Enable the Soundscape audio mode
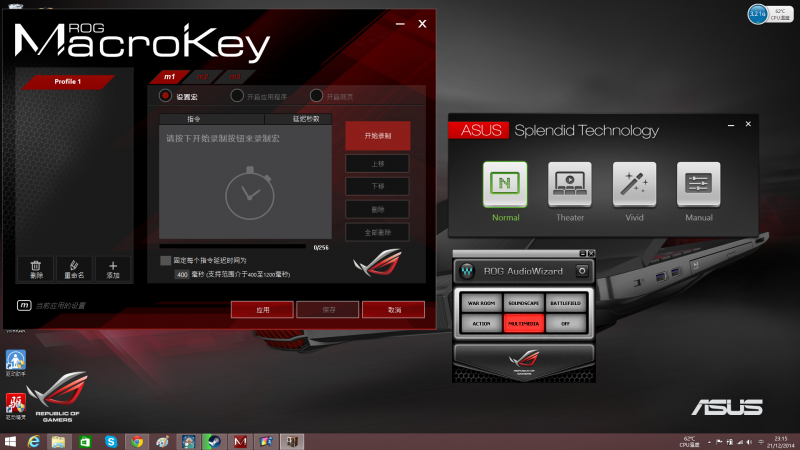The height and width of the screenshot is (450, 800). tap(523, 303)
